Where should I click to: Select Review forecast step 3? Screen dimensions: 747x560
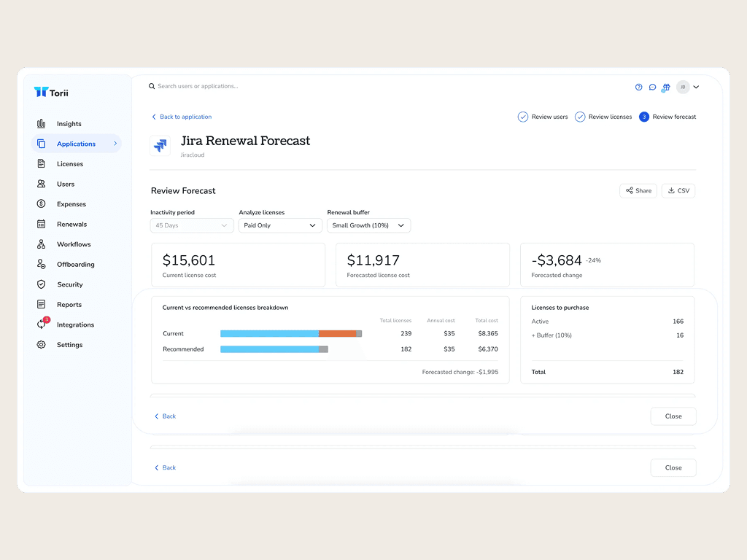click(x=667, y=117)
